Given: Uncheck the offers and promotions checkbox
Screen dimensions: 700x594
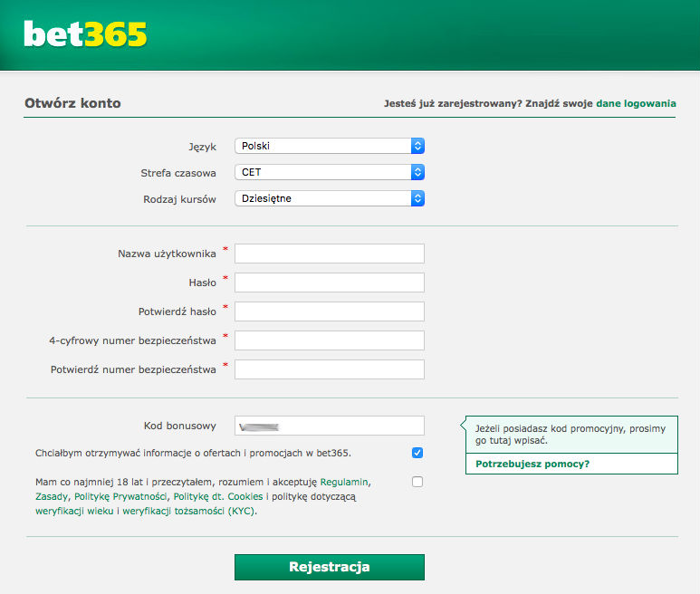Looking at the screenshot, I should tap(417, 453).
